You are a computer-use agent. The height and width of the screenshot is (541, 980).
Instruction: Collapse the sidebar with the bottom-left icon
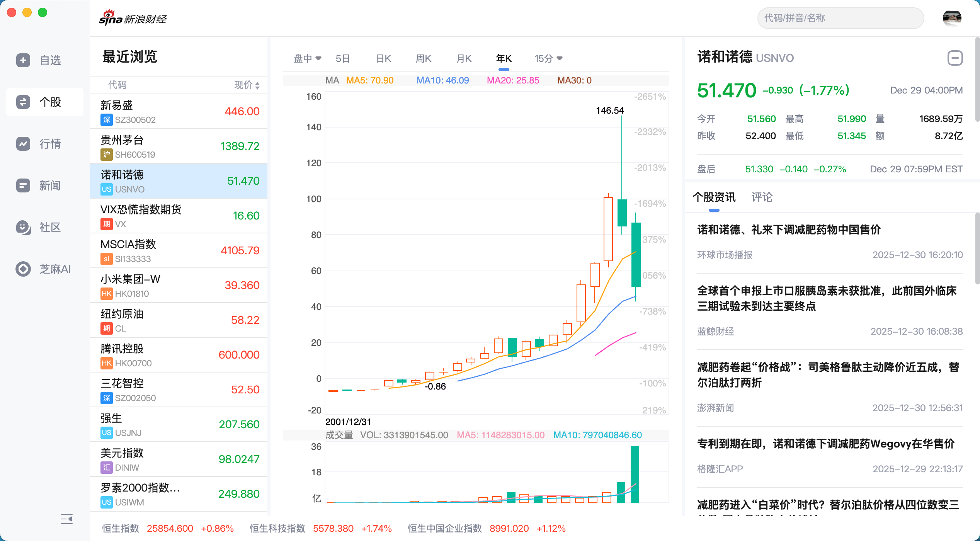[x=66, y=519]
